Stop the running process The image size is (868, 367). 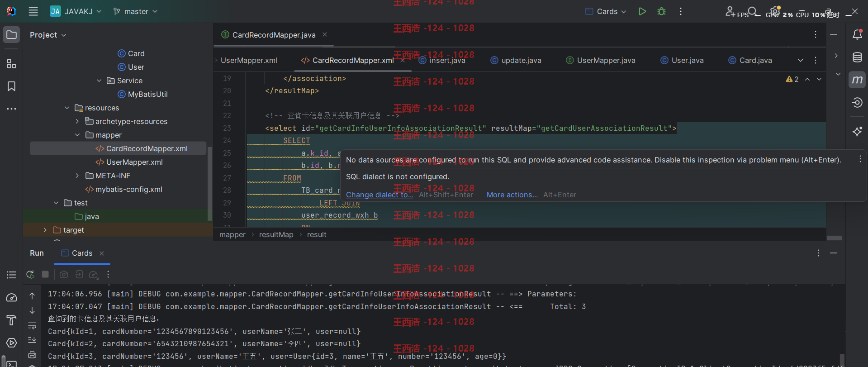click(45, 274)
